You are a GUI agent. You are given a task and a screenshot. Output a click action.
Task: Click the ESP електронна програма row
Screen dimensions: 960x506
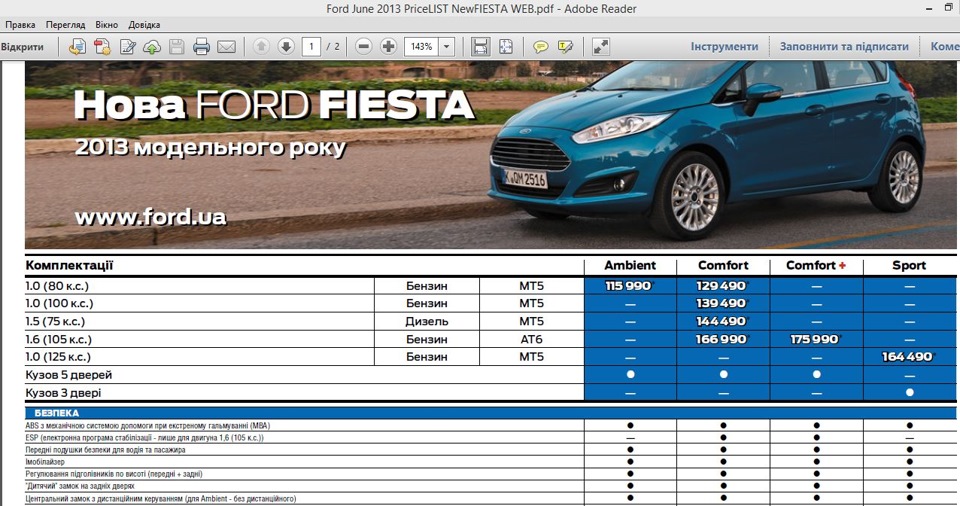pos(490,437)
